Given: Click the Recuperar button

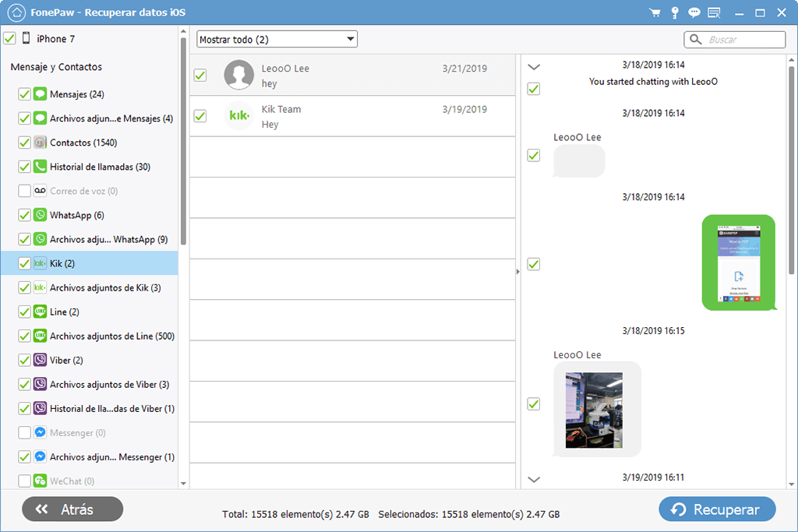Looking at the screenshot, I should [717, 509].
